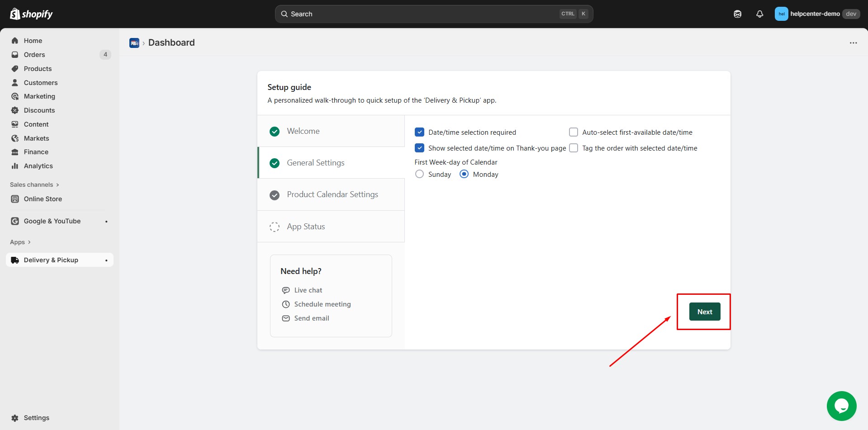868x430 pixels.
Task: Enable Tag the order with selected date/time
Action: (573, 148)
